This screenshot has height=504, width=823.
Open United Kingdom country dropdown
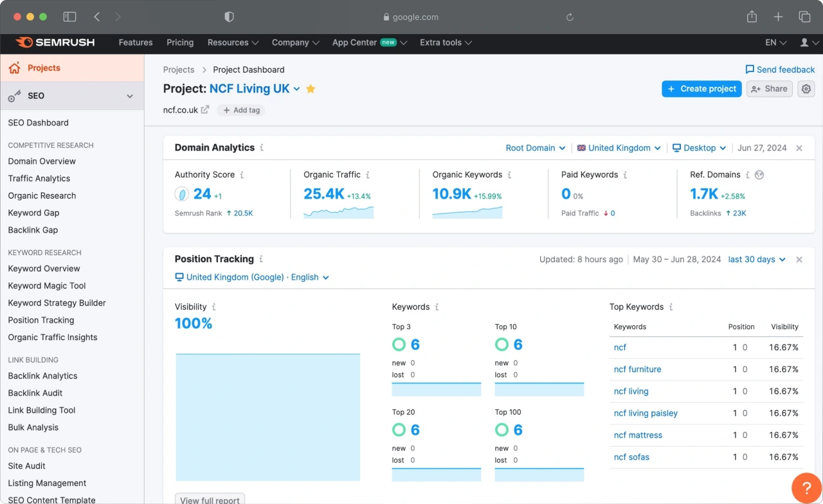[x=619, y=148]
